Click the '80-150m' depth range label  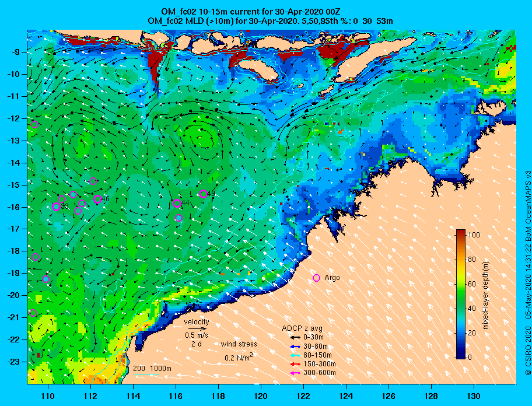click(317, 355)
